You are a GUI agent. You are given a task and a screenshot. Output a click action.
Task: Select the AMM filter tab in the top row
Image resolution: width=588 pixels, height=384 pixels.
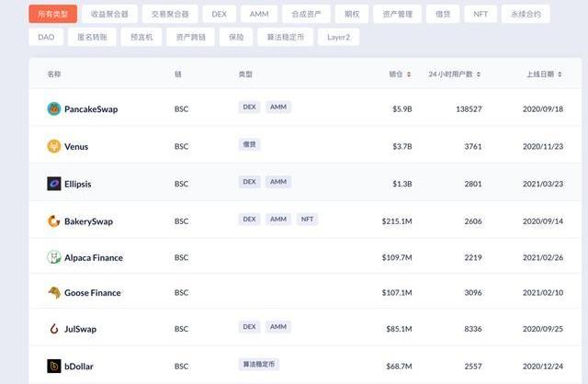[259, 15]
